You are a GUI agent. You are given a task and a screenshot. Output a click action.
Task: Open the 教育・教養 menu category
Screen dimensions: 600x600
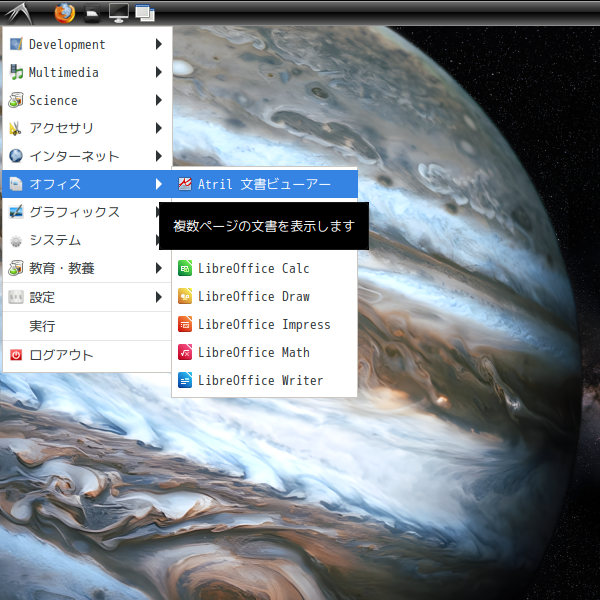click(x=87, y=268)
